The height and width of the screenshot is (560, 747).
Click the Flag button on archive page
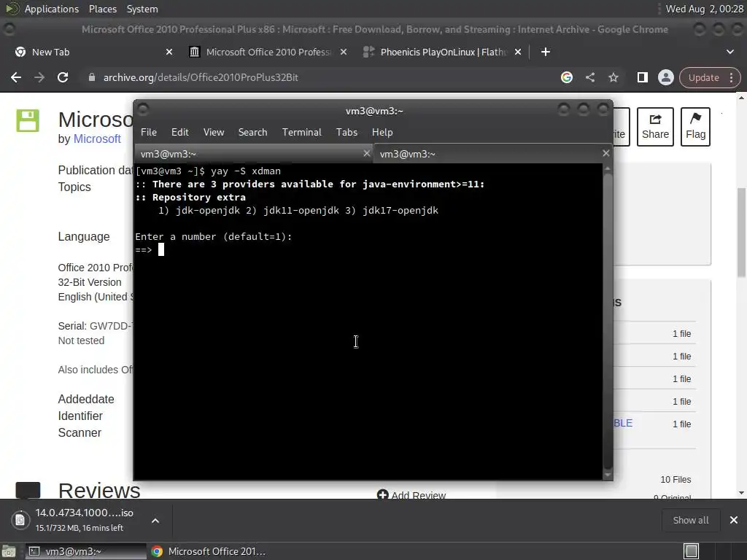[x=695, y=127]
